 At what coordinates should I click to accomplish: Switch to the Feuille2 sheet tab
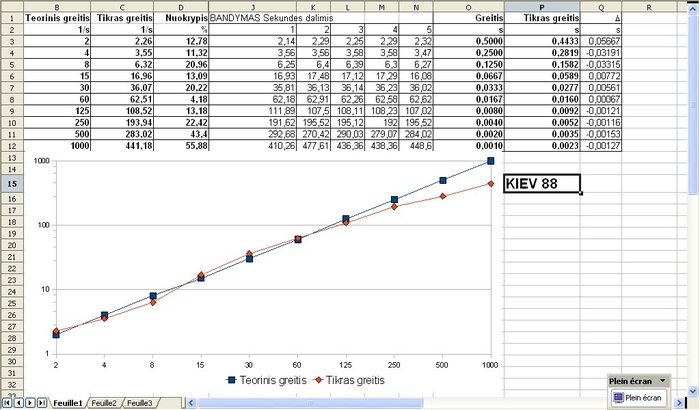pyautogui.click(x=103, y=403)
